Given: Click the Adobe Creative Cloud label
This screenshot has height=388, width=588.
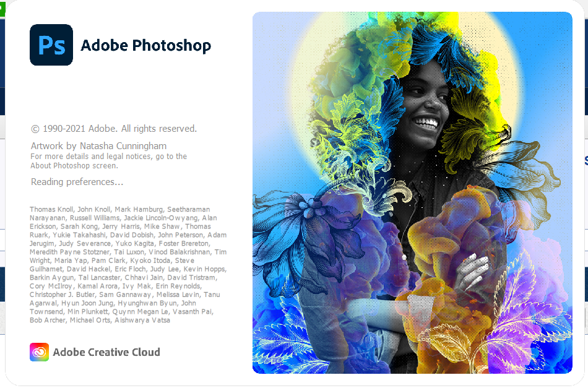Looking at the screenshot, I should [106, 352].
